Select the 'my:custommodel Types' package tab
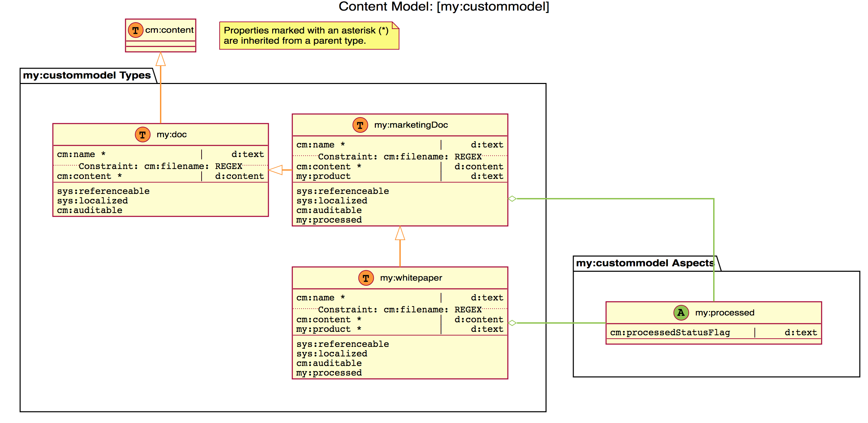This screenshot has width=868, height=423. click(87, 75)
